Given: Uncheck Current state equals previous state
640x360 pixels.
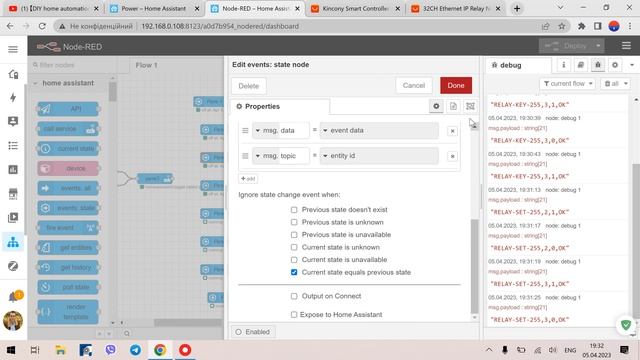Looking at the screenshot, I should (x=294, y=272).
